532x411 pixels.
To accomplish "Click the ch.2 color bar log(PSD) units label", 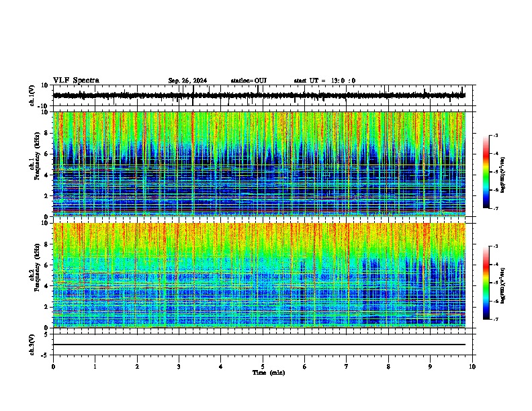I will (503, 285).
